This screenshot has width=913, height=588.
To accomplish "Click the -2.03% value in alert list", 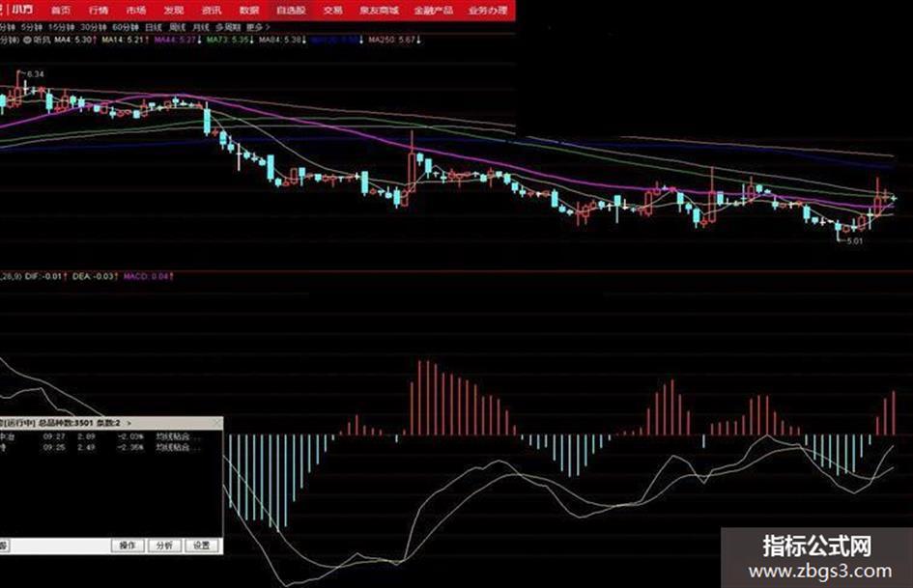I will [x=130, y=436].
